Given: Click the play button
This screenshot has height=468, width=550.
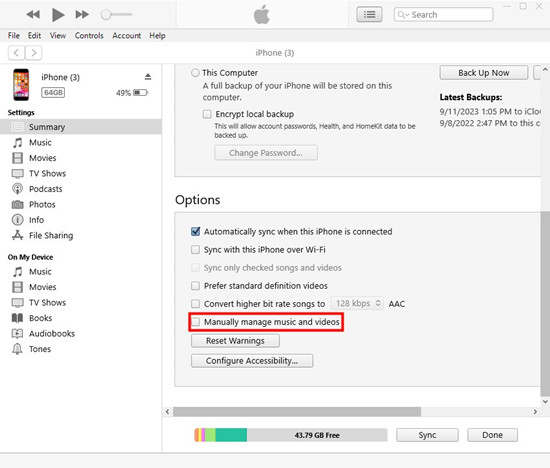Looking at the screenshot, I should point(58,15).
